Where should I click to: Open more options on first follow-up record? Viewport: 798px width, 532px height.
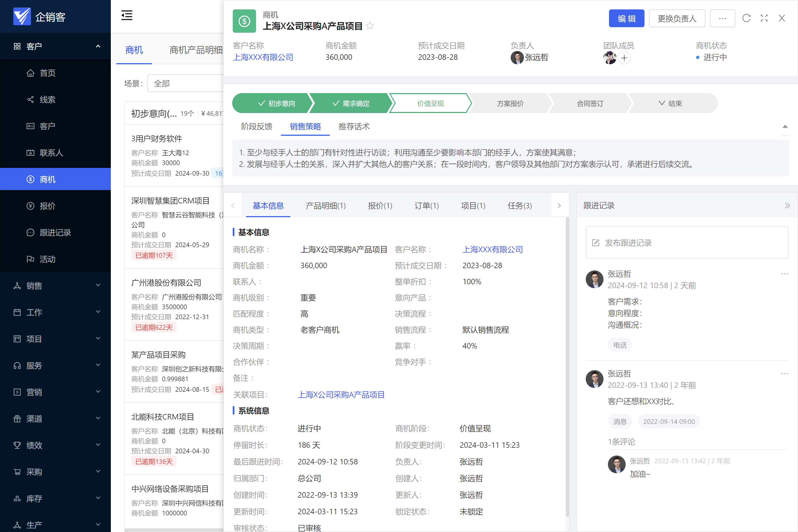tap(784, 274)
